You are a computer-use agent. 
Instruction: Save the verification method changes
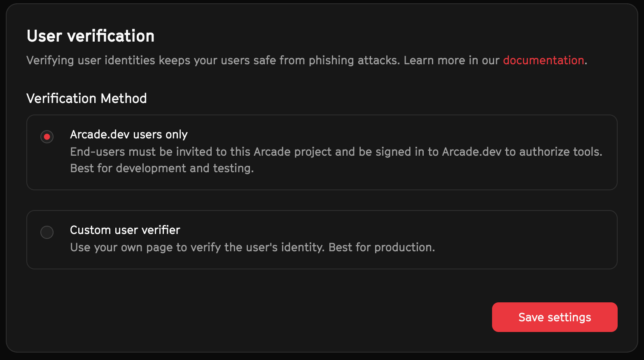tap(554, 317)
